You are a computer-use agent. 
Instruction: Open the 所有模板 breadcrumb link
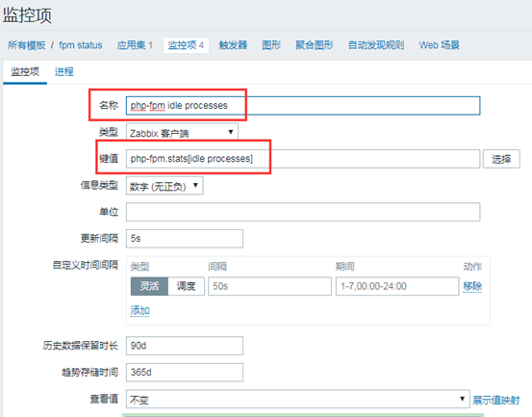pyautogui.click(x=27, y=45)
